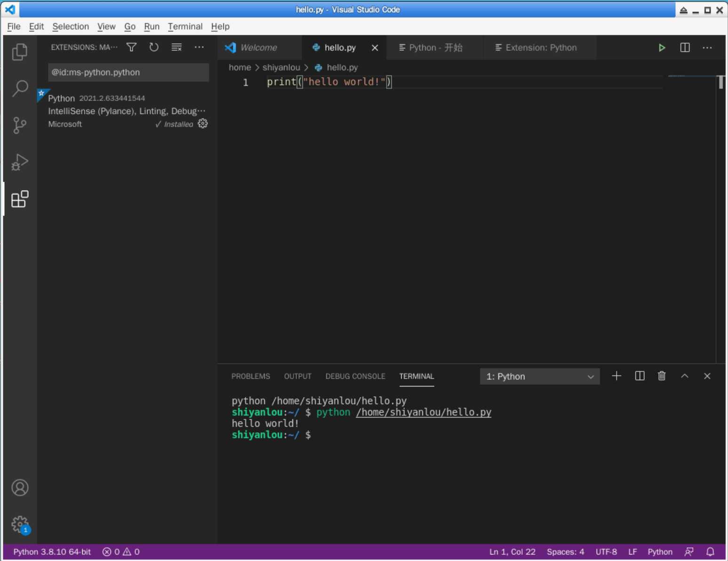
Task: Open Python extension manage gear
Action: 203,124
